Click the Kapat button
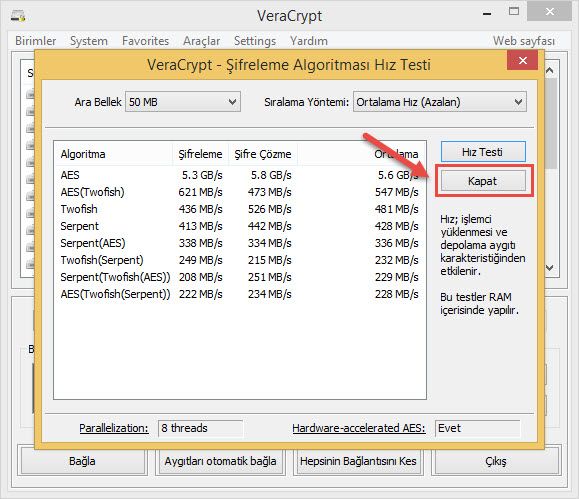 [x=483, y=181]
